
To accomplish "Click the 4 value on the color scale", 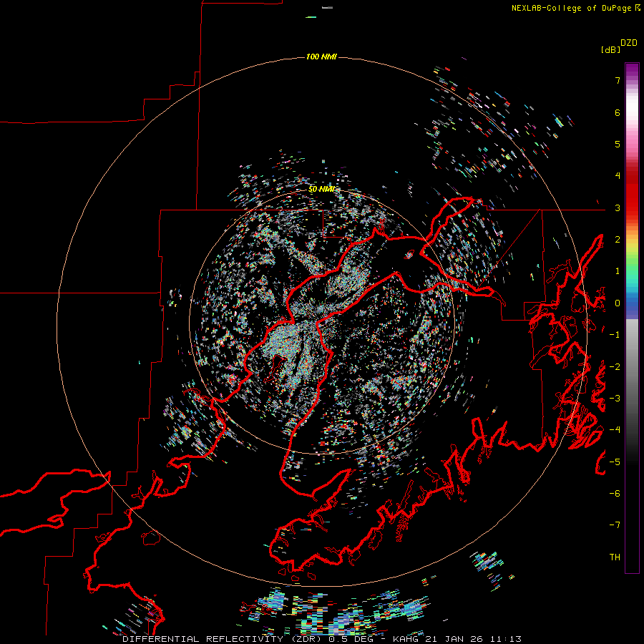I will tap(618, 176).
